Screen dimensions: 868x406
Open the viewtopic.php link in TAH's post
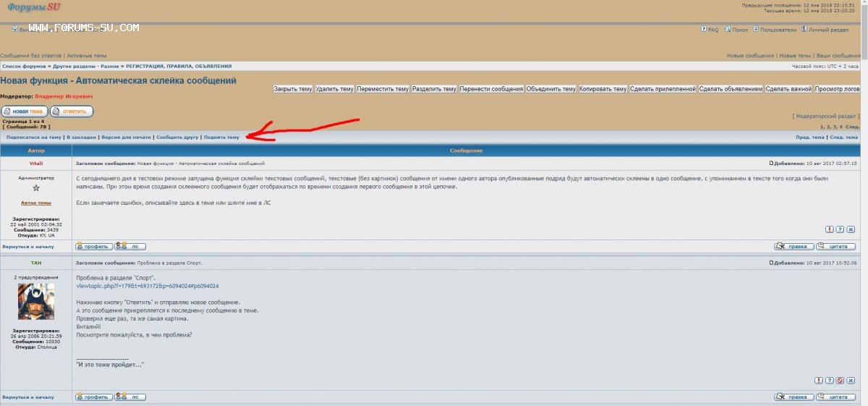147,286
